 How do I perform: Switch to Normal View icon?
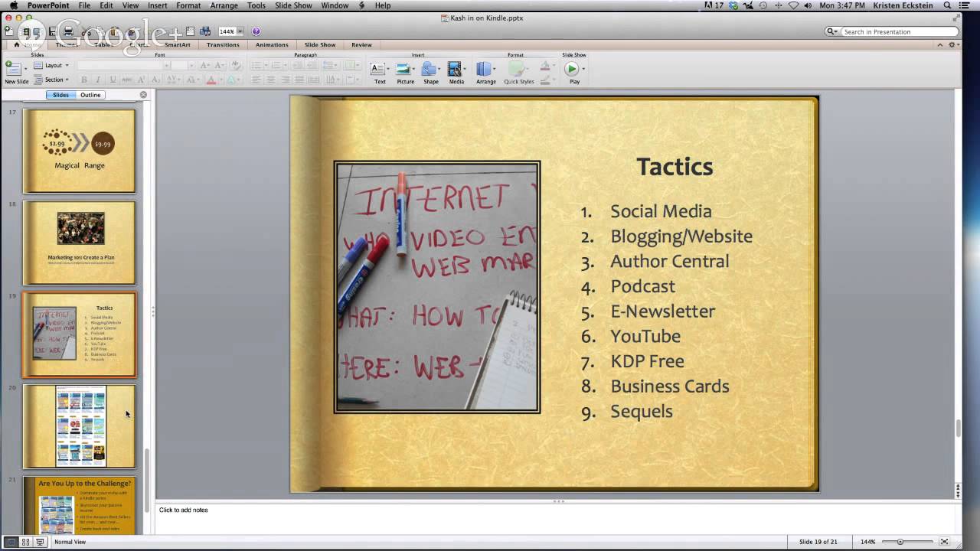[11, 542]
